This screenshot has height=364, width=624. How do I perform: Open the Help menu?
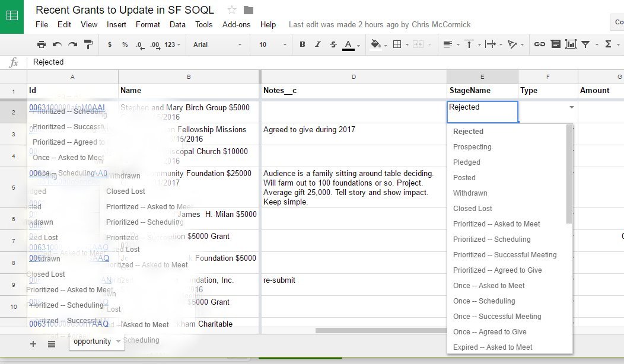(268, 25)
